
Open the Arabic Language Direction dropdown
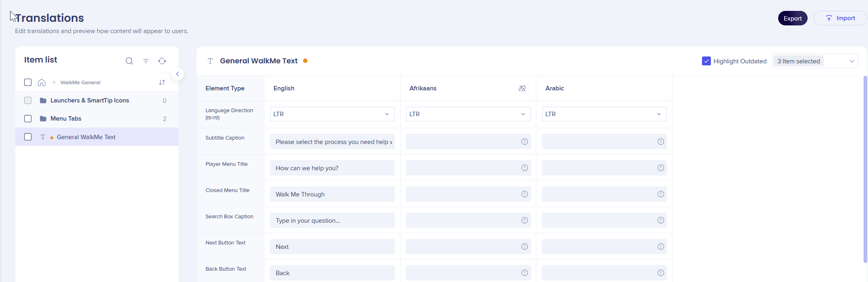click(x=604, y=114)
